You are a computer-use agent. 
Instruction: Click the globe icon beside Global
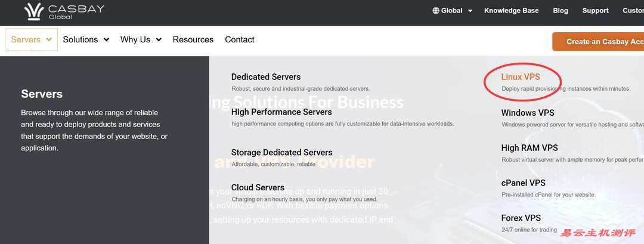coord(436,11)
